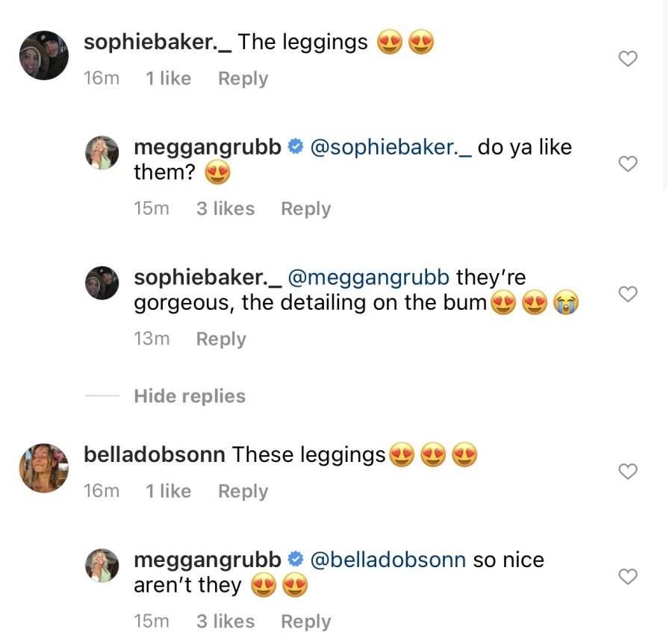Viewport: 672px width, 644px height.
Task: Open belladobsonn's profile picture
Action: pos(44,468)
